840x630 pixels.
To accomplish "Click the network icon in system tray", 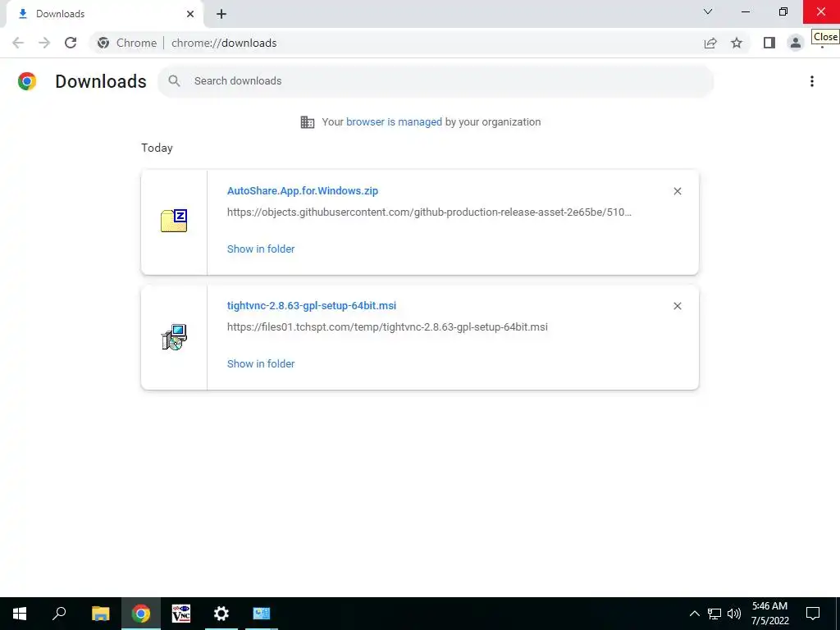I will tap(714, 614).
